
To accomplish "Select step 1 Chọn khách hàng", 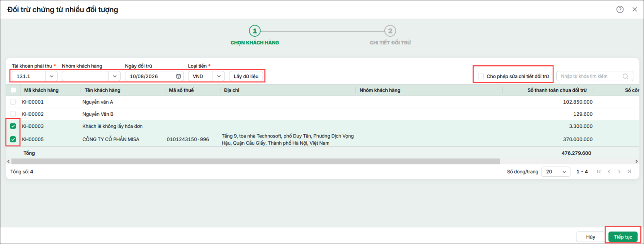I will point(255,31).
